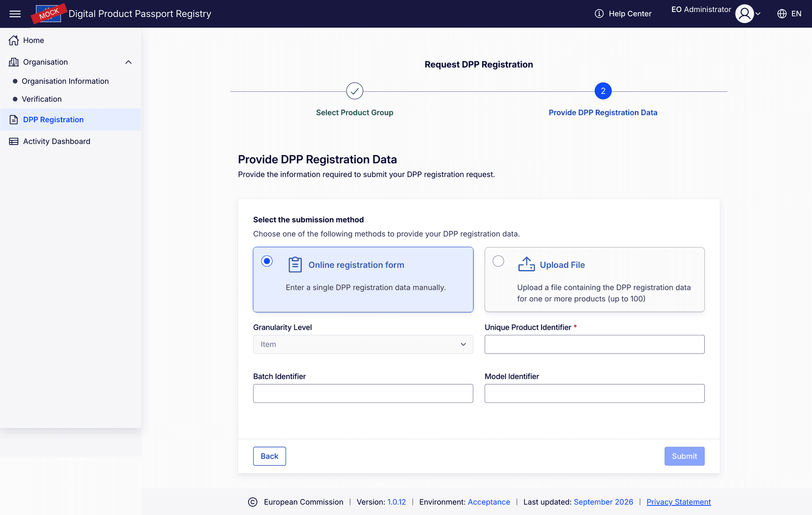Open the Granularity Level dropdown
This screenshot has height=515, width=812.
point(363,345)
